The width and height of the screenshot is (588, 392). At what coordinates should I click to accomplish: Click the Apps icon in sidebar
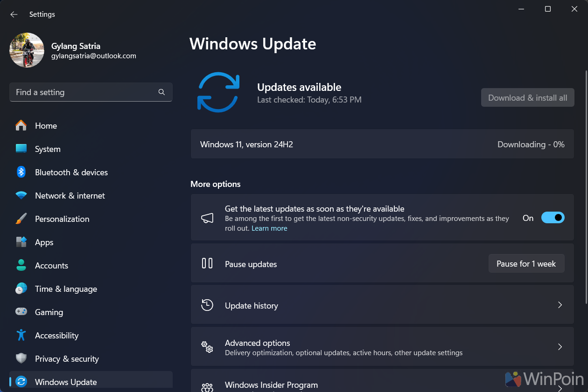[x=21, y=242]
